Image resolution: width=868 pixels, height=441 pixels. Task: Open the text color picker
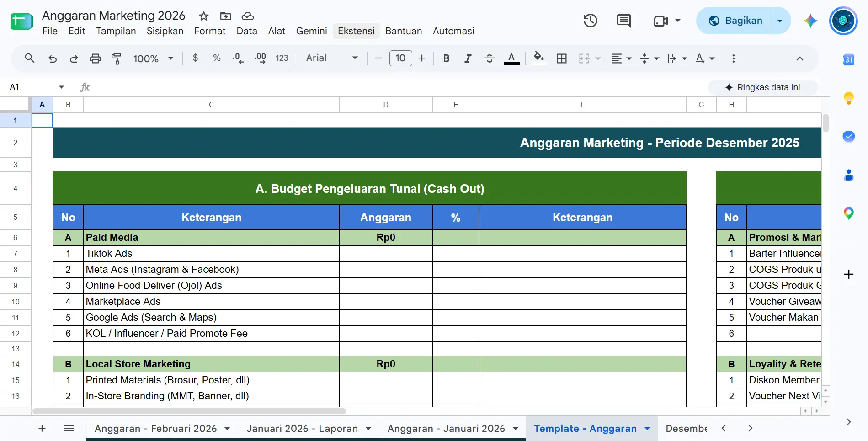511,58
